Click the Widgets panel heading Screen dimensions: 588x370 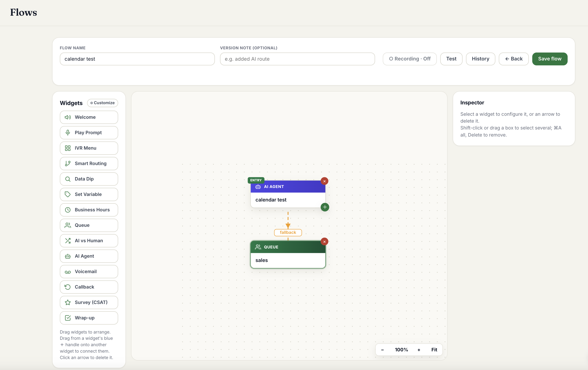point(71,103)
